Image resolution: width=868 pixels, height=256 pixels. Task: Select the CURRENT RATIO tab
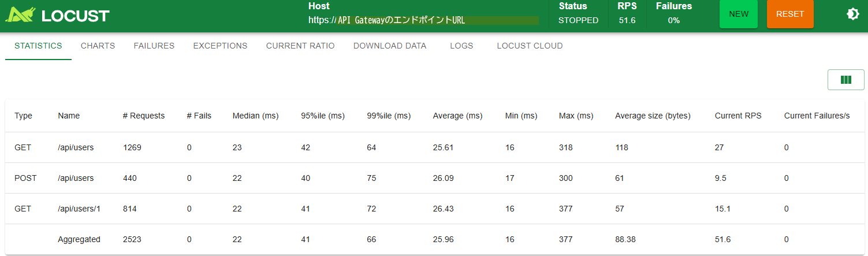pos(300,46)
